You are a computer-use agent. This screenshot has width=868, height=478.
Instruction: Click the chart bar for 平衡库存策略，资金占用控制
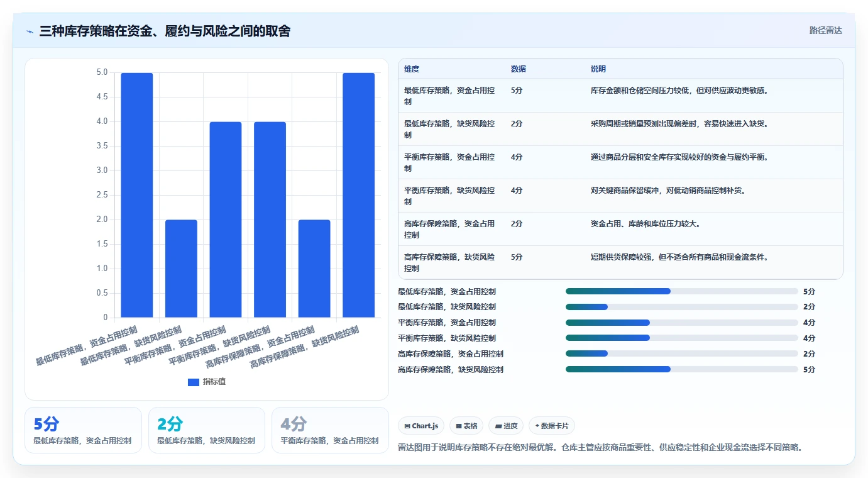pos(226,220)
